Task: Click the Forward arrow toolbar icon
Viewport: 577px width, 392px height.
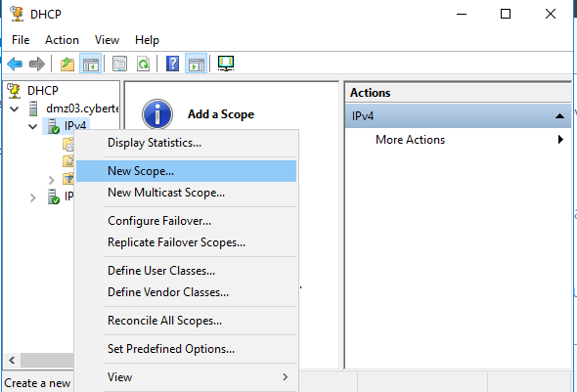Action: pos(37,64)
